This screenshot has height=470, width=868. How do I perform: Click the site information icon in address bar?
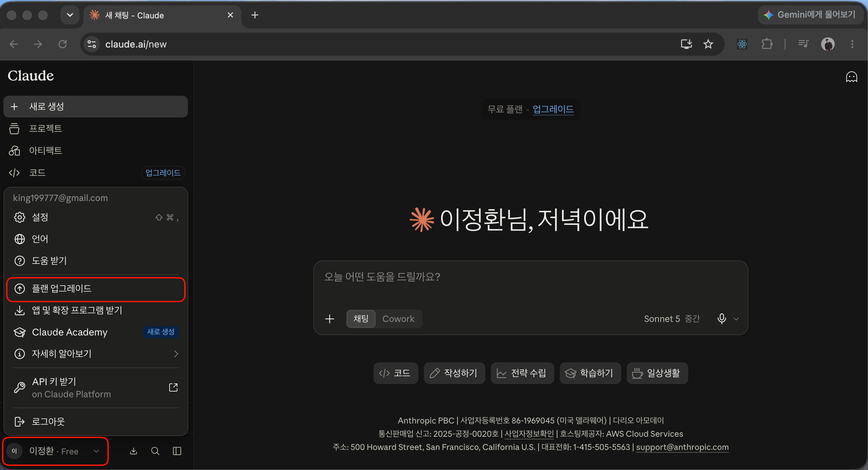[92, 44]
